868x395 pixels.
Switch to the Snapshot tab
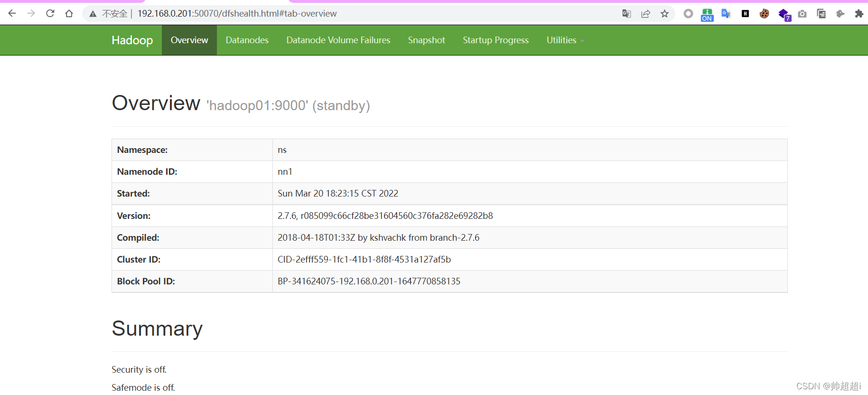click(427, 40)
